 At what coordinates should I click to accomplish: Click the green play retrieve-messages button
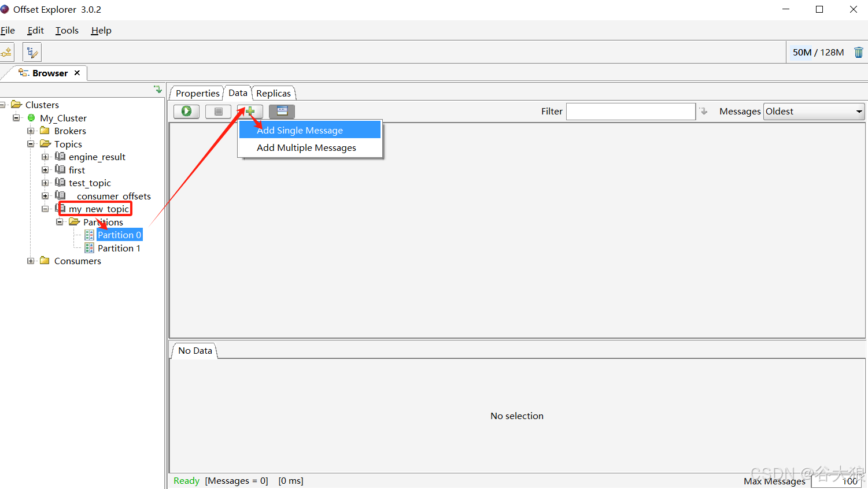tap(186, 111)
